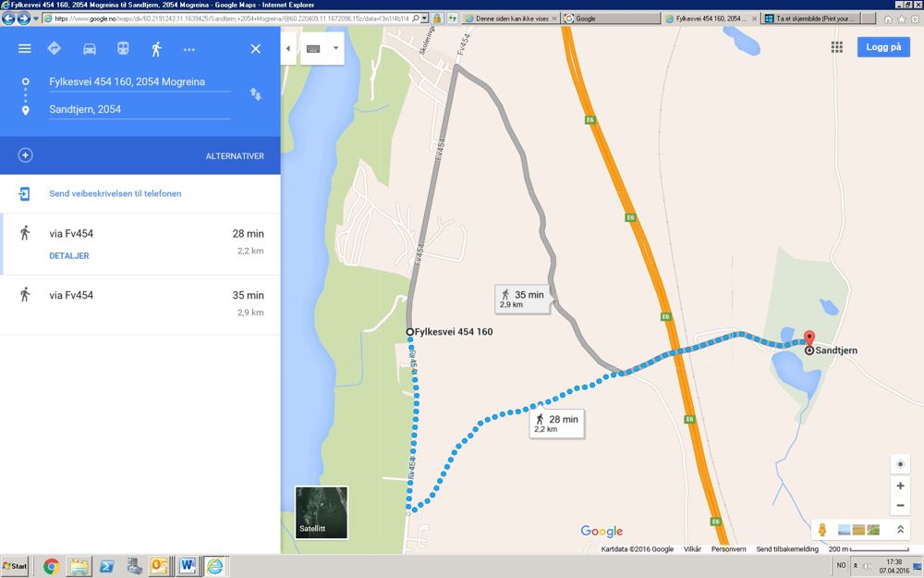The height and width of the screenshot is (578, 924).
Task: Add a destination with the plus icon
Action: click(25, 155)
